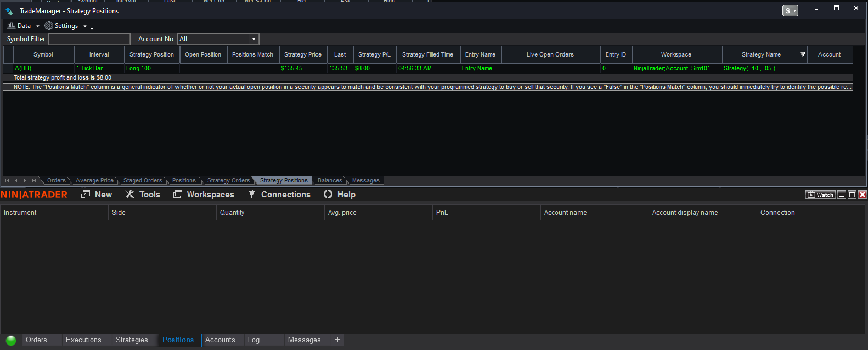The height and width of the screenshot is (350, 868).
Task: Switch to the TradeManager Orders tab
Action: pos(56,180)
